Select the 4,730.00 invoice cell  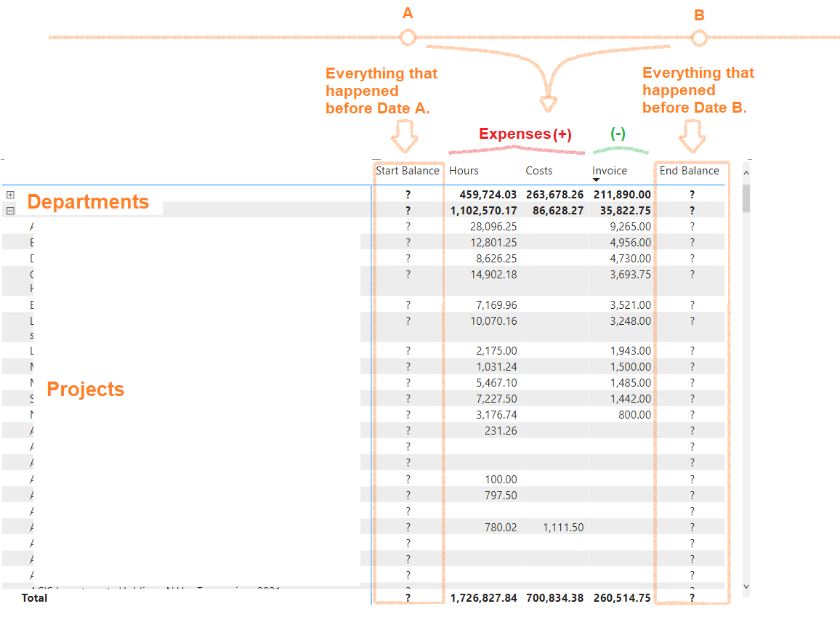(631, 259)
